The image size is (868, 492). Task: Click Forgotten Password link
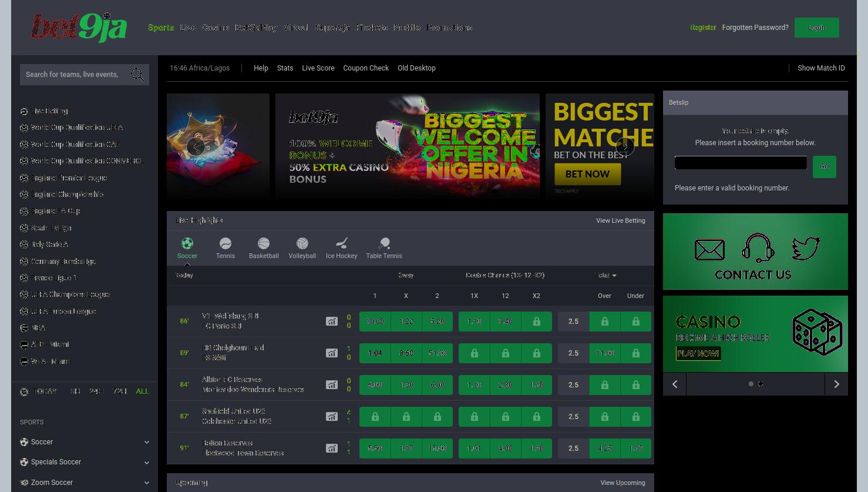coord(755,28)
